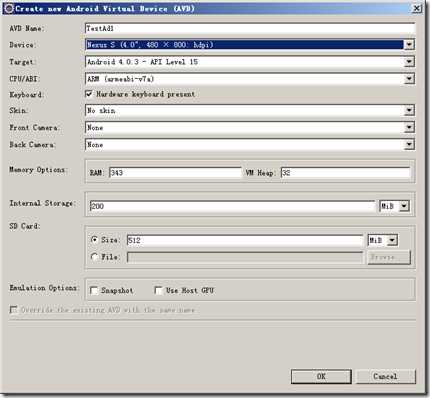
Task: Click the VM Heap field with value 32
Action: click(x=345, y=173)
